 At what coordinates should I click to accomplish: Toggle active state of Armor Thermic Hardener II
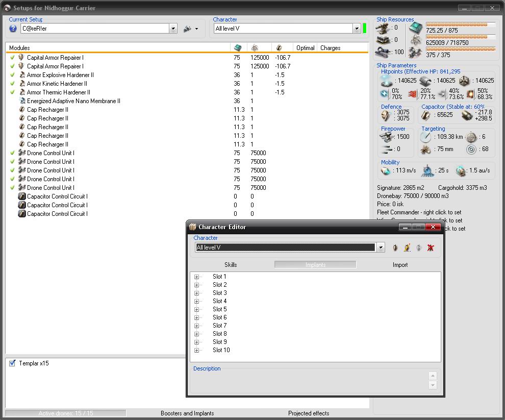tap(12, 92)
